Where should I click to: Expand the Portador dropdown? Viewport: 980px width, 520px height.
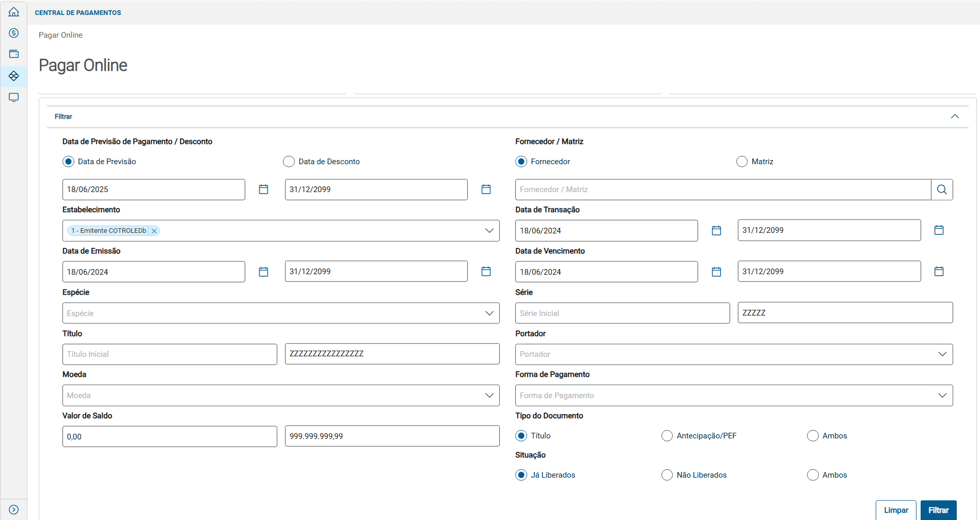point(942,354)
